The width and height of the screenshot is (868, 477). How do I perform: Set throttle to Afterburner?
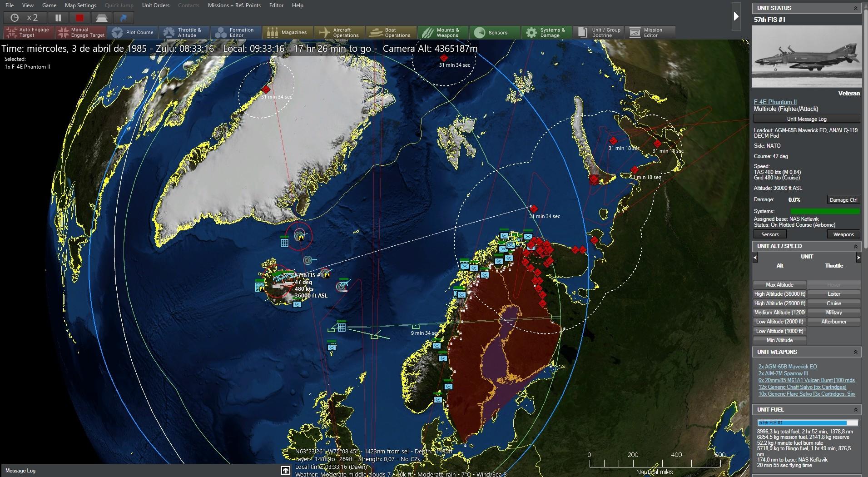[834, 321]
